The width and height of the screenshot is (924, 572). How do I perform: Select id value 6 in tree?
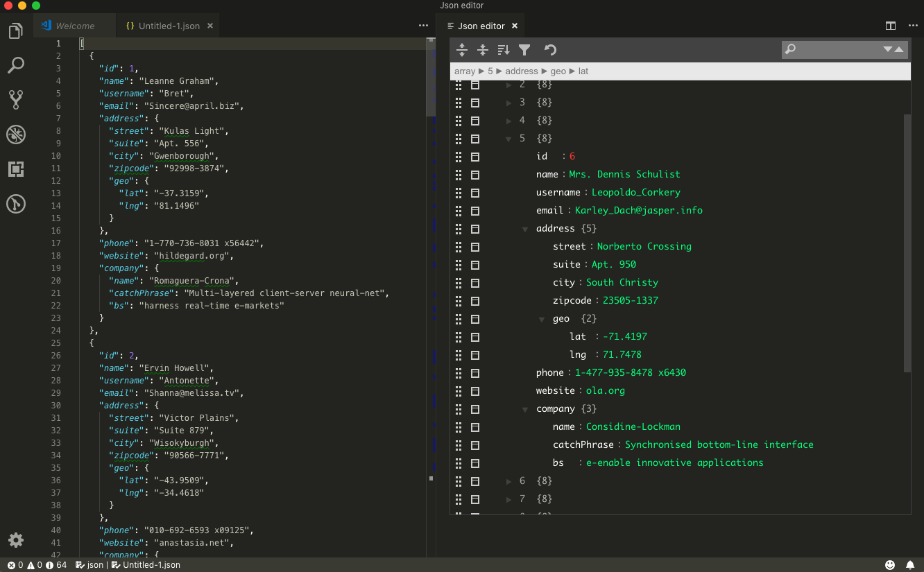(x=572, y=156)
